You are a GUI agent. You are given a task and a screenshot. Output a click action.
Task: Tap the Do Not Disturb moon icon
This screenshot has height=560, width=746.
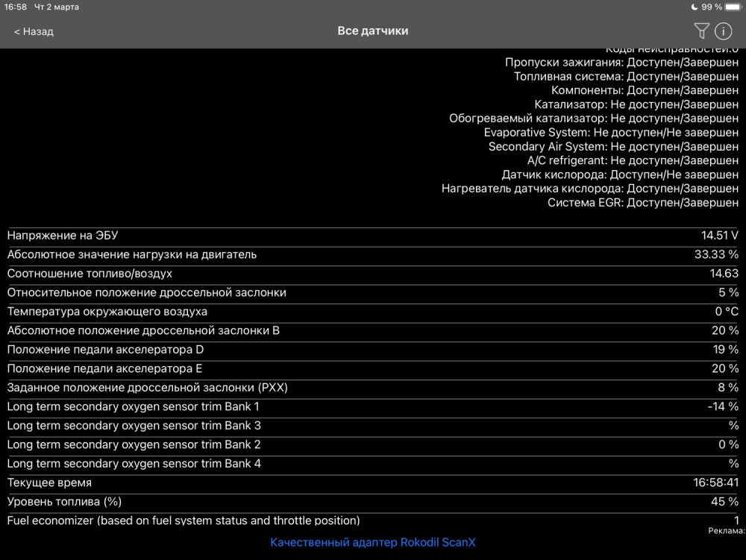694,7
